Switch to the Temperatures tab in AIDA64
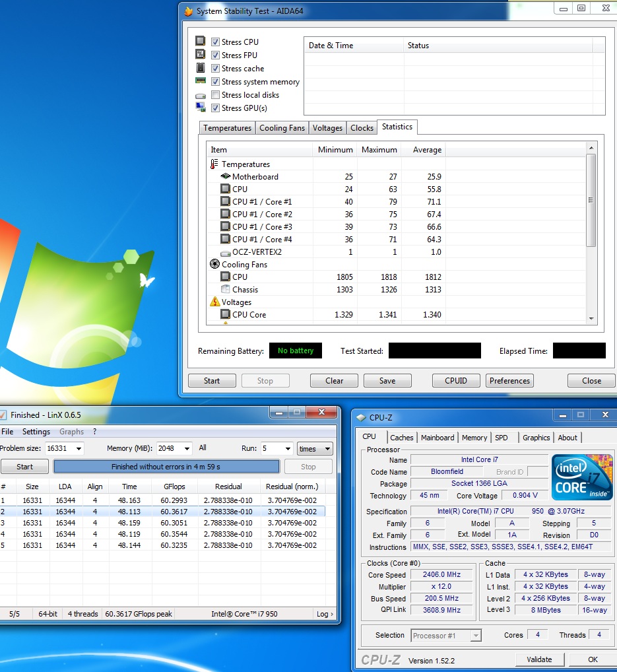 point(227,127)
